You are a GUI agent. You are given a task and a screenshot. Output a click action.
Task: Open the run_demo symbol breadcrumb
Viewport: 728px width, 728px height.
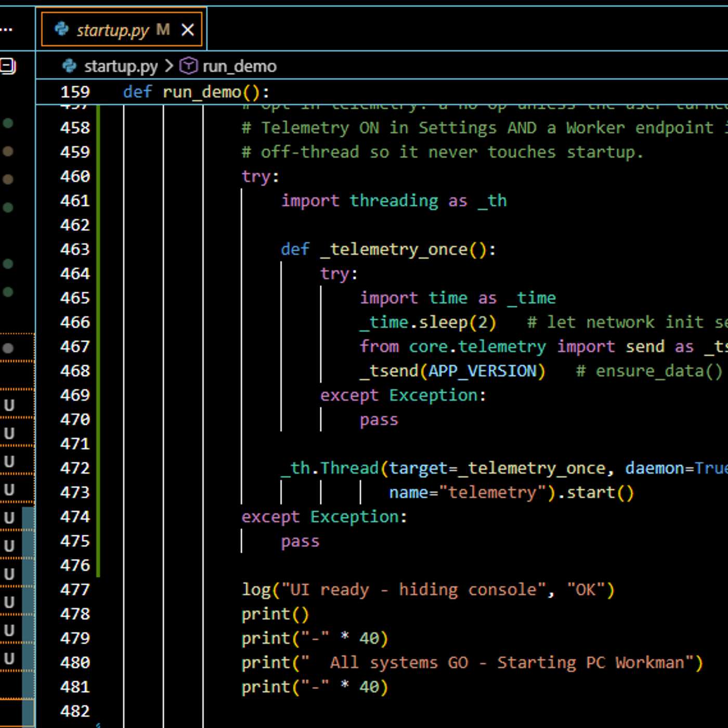point(239,66)
